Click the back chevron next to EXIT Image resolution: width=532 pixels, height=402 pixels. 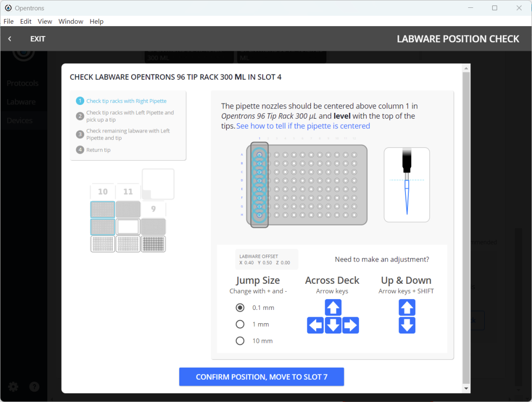pos(10,39)
